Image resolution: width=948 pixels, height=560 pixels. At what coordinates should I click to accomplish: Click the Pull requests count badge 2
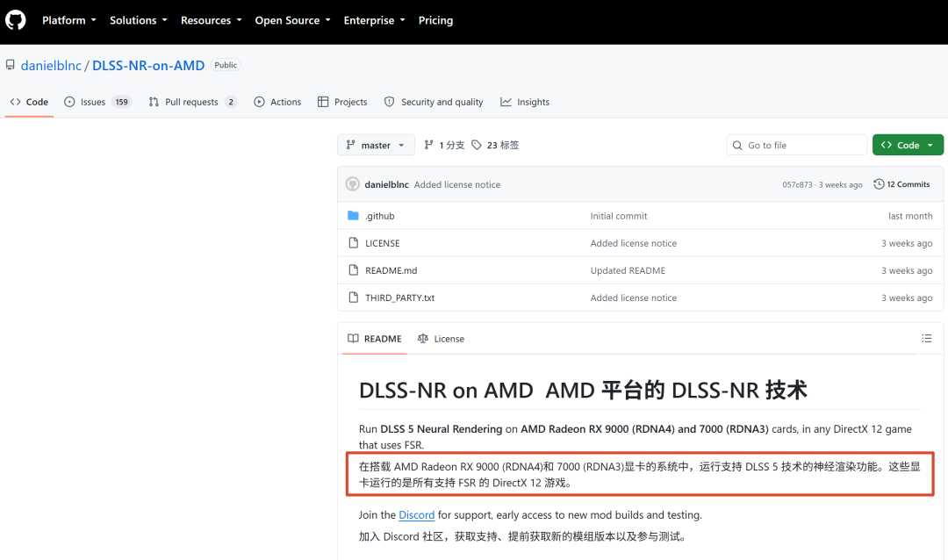(x=231, y=102)
